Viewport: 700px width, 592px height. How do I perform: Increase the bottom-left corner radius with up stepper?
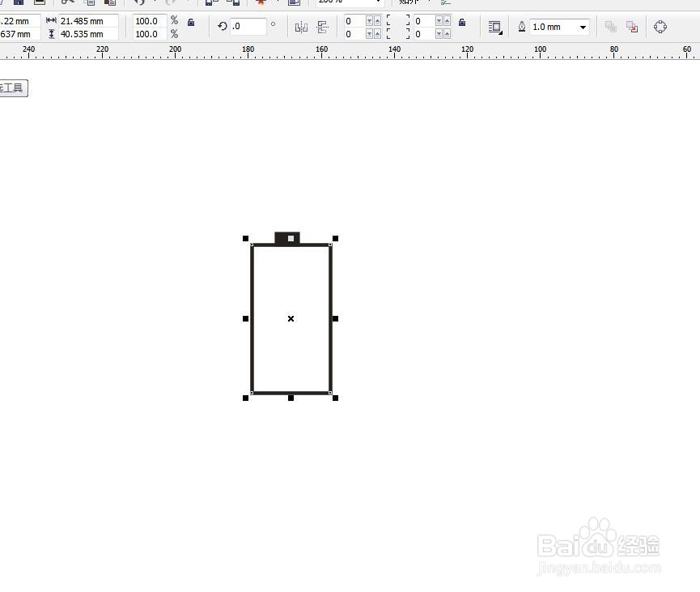(377, 34)
